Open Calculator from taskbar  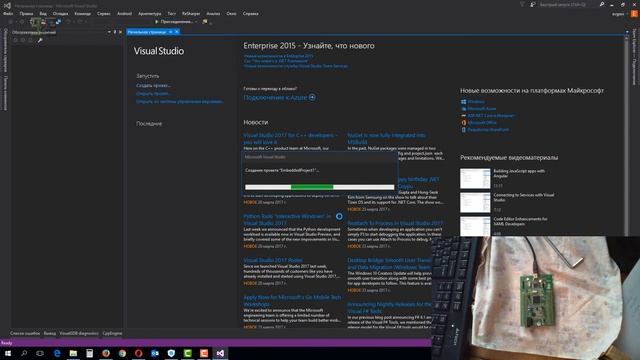coord(89,353)
